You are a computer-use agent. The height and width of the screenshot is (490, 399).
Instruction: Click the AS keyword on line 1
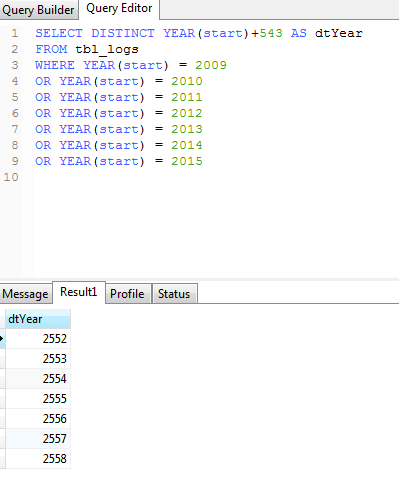click(x=299, y=33)
